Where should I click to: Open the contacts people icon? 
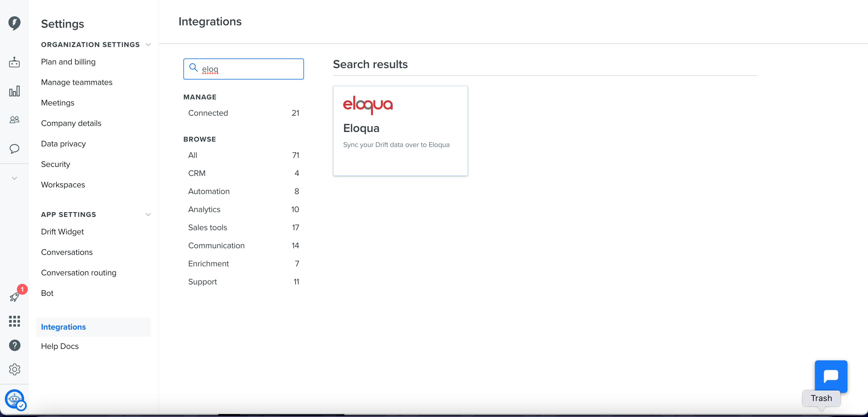pyautogui.click(x=14, y=120)
